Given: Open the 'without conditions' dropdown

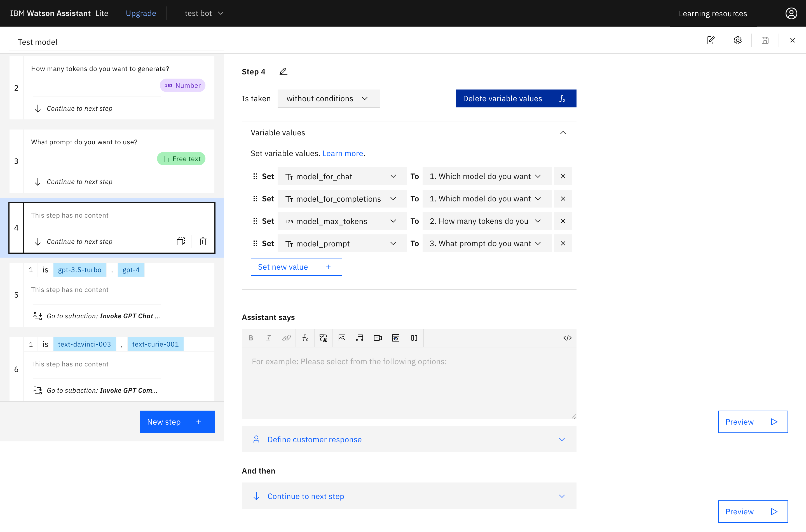Looking at the screenshot, I should (329, 98).
